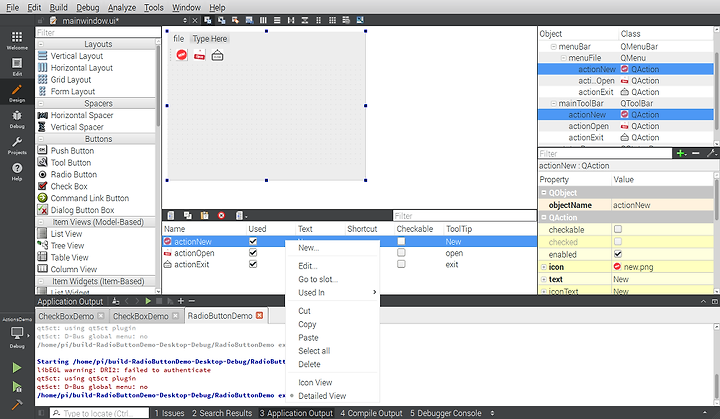Open the Build menu
720x419 pixels.
[58, 7]
